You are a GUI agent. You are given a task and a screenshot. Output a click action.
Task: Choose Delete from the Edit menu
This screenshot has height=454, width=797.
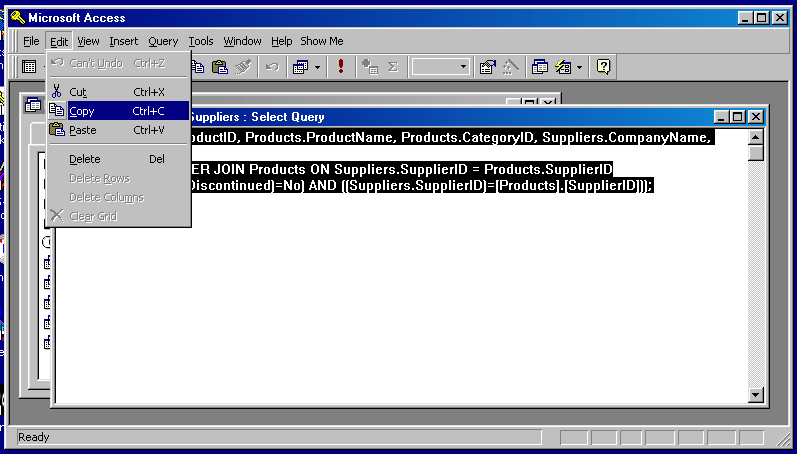pos(118,159)
